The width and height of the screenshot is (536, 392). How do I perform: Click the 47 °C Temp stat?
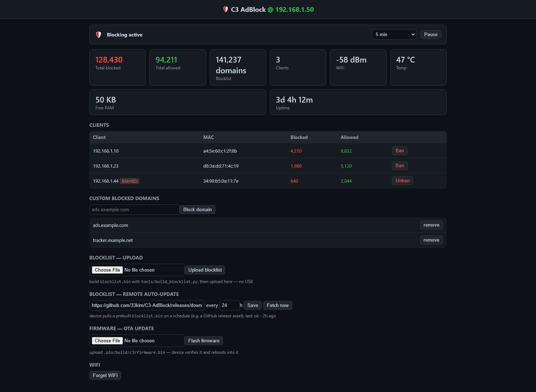point(418,68)
